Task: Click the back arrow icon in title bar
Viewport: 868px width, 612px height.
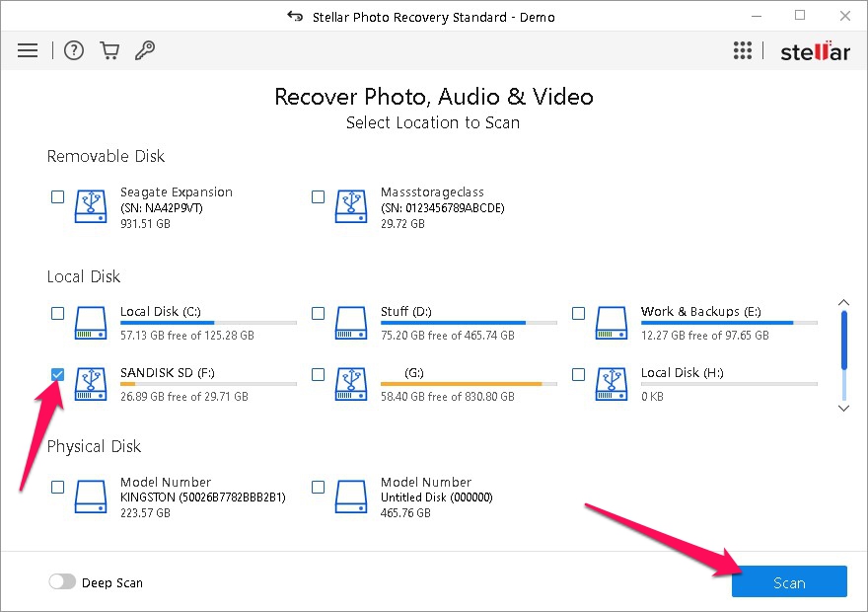Action: coord(295,17)
